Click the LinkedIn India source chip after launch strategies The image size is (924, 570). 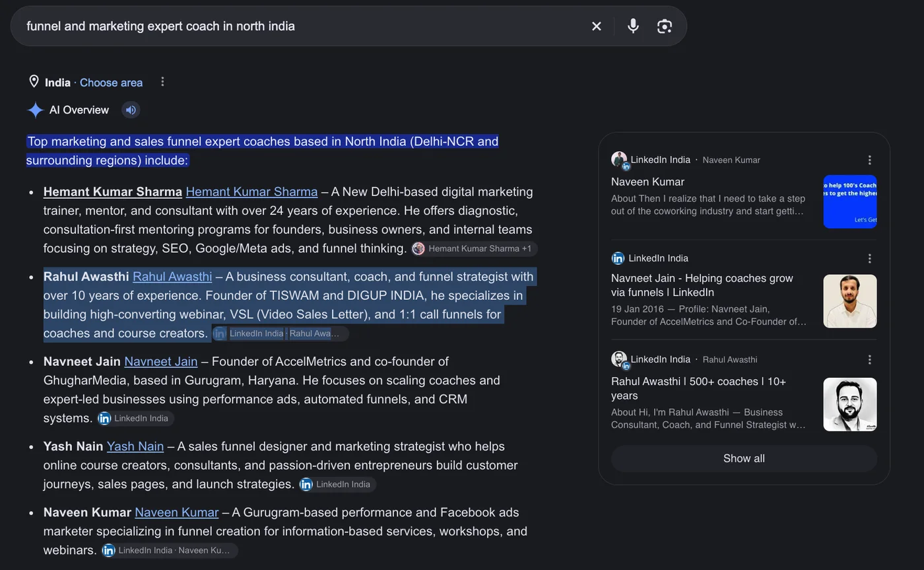click(337, 485)
